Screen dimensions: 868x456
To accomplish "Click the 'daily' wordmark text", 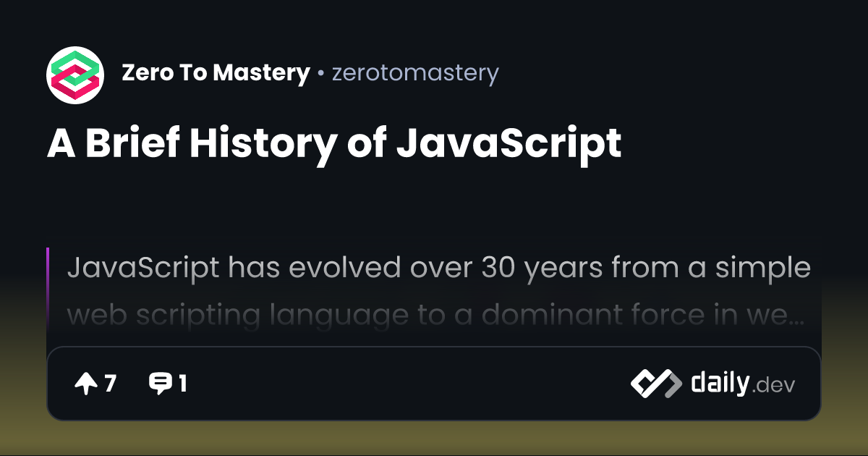I will coord(719,383).
